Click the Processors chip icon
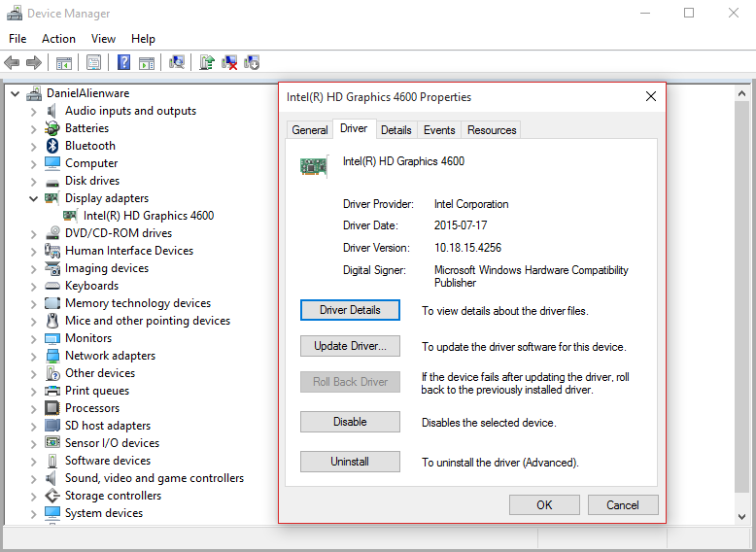The image size is (756, 552). point(52,408)
